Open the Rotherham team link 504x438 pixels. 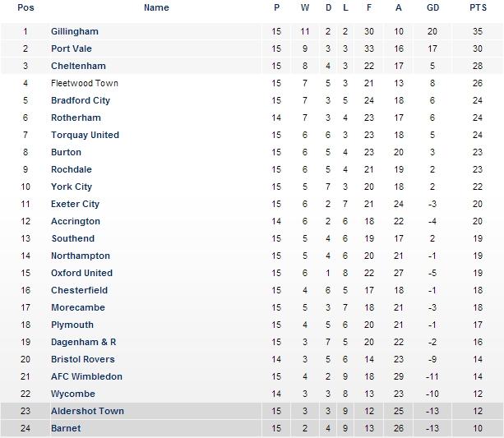76,118
